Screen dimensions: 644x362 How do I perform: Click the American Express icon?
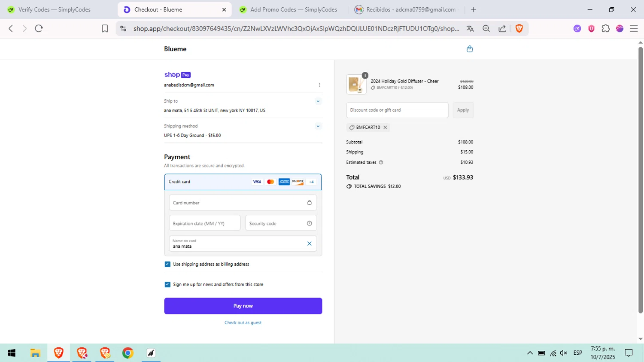(x=284, y=182)
